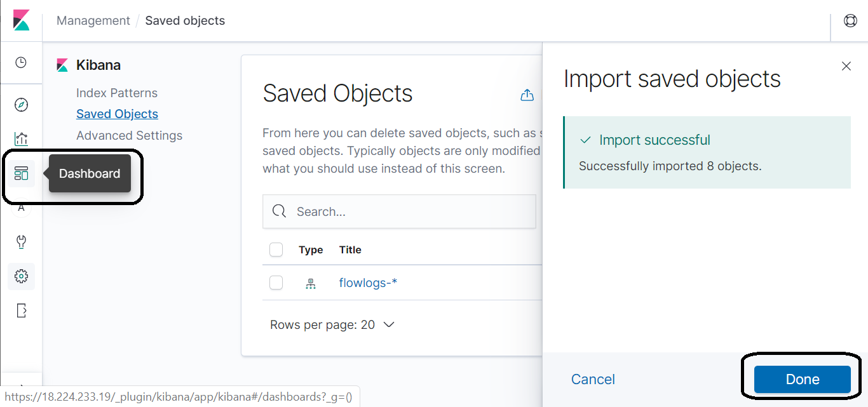
Task: Open Management via the gear icon
Action: click(21, 276)
